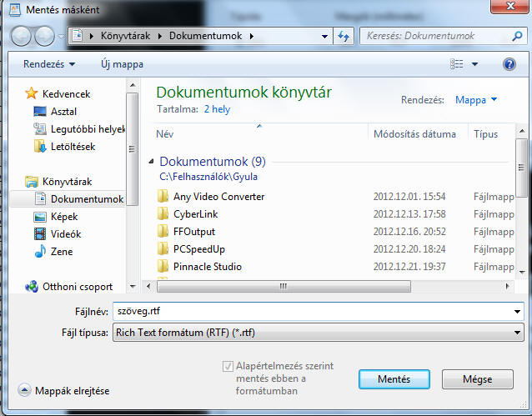This screenshot has height=416, width=532.
Task: Select Legutóbbi helyek in navigation pane
Action: [79, 129]
